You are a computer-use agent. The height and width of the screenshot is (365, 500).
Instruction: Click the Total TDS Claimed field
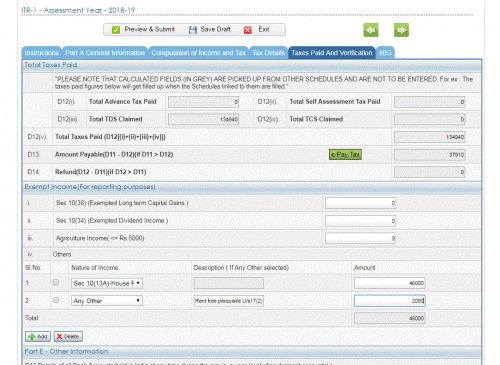coord(203,119)
